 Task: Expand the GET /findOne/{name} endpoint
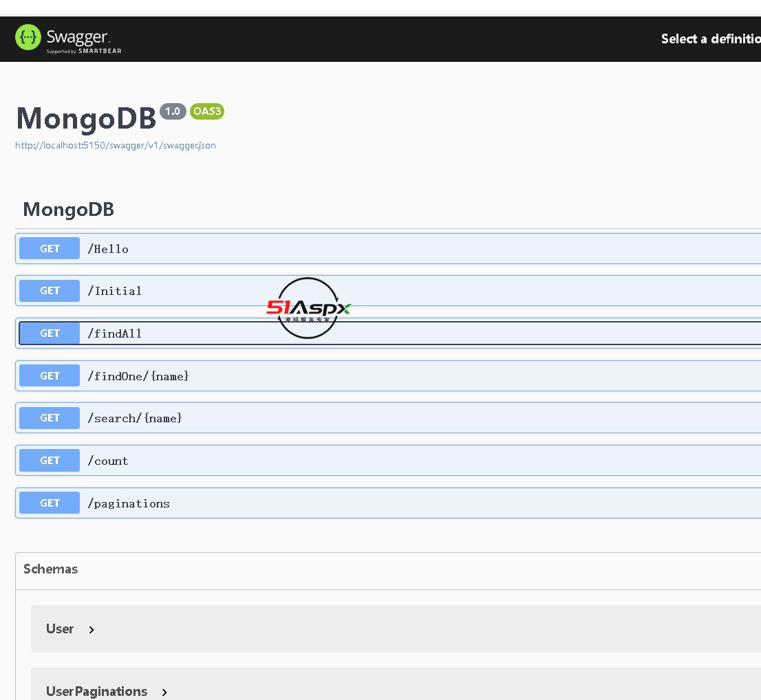click(388, 376)
